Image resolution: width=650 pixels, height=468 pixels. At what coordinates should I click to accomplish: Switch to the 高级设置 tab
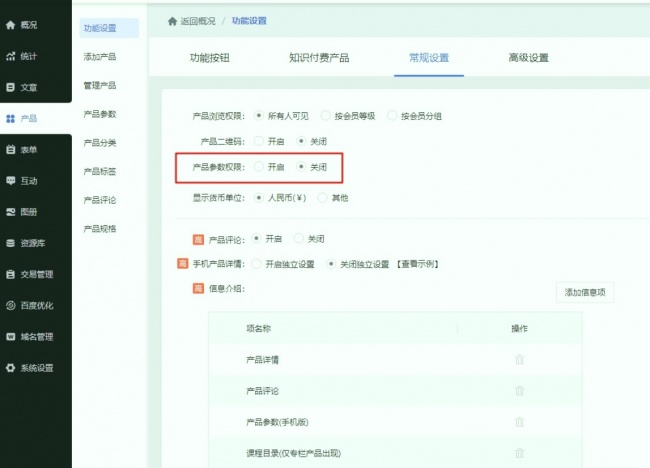coord(529,58)
